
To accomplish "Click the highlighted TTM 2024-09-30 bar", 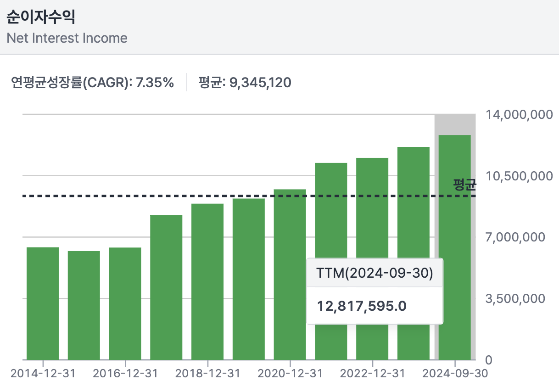I will pos(455,247).
